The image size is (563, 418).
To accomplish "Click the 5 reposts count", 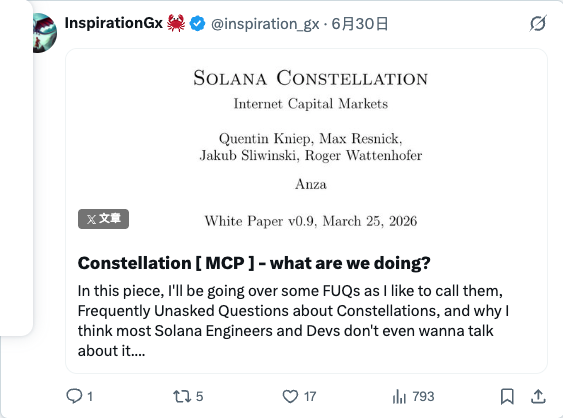I will (x=200, y=396).
